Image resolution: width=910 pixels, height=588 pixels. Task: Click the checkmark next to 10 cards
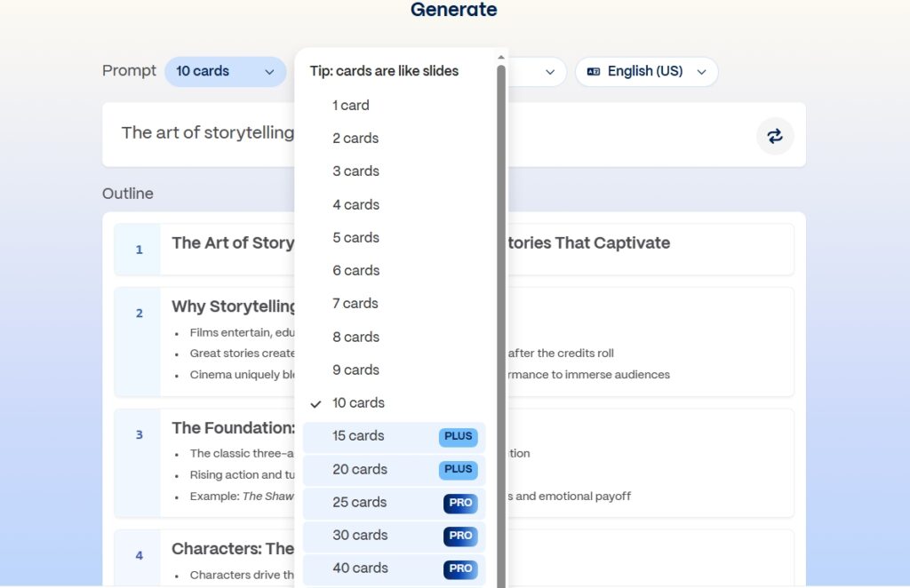316,403
